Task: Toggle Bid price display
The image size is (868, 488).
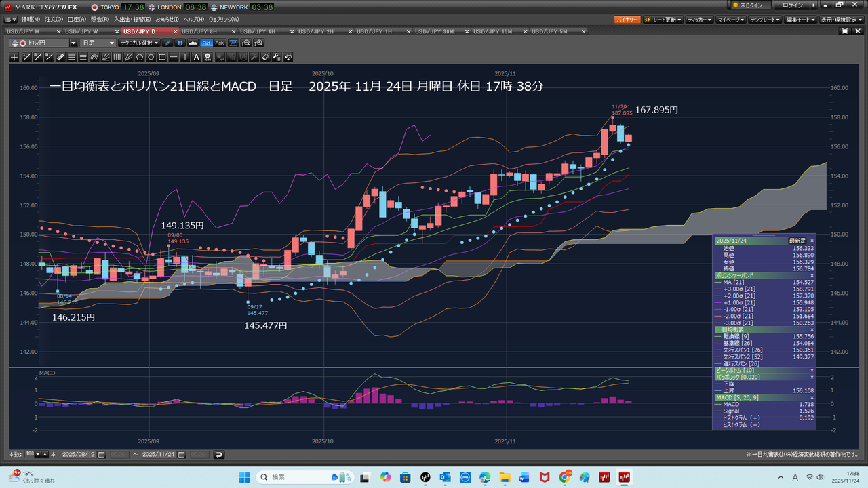Action: (206, 43)
